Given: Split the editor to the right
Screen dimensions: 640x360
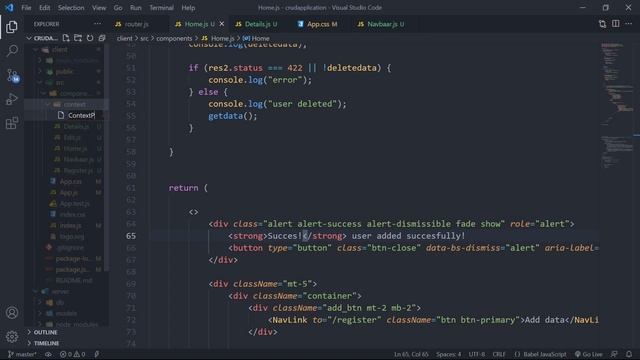Looking at the screenshot, I should tap(616, 24).
